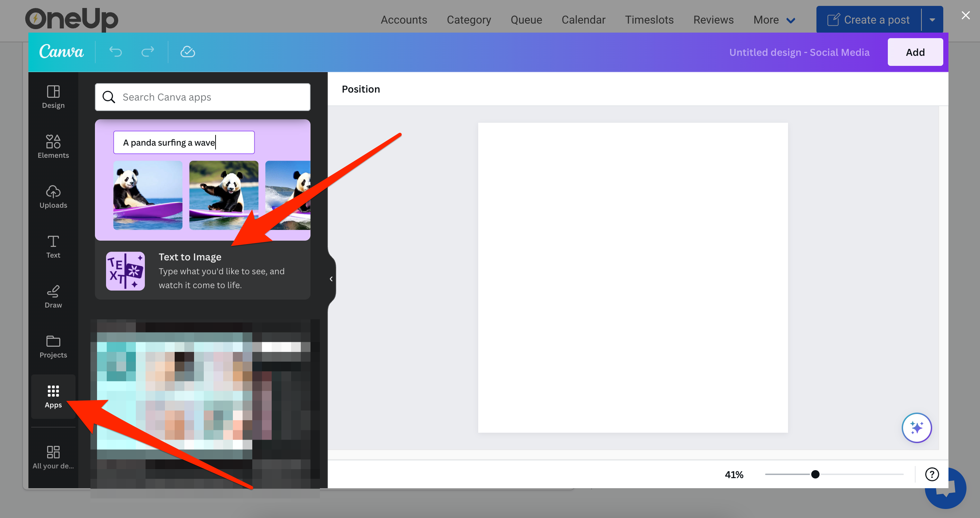Switch to the Apps tab
The width and height of the screenshot is (980, 518).
click(x=53, y=396)
